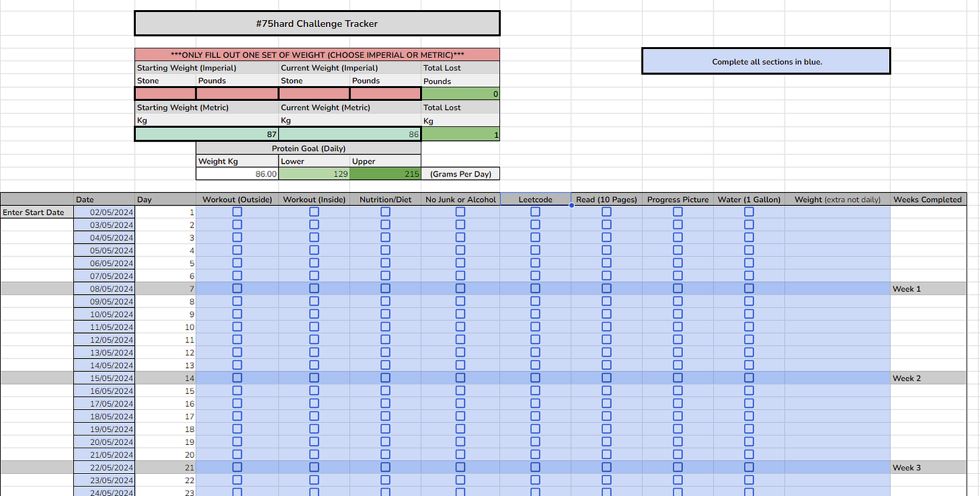Click the No Junk or Alcohol column header
The image size is (980, 496).
460,199
